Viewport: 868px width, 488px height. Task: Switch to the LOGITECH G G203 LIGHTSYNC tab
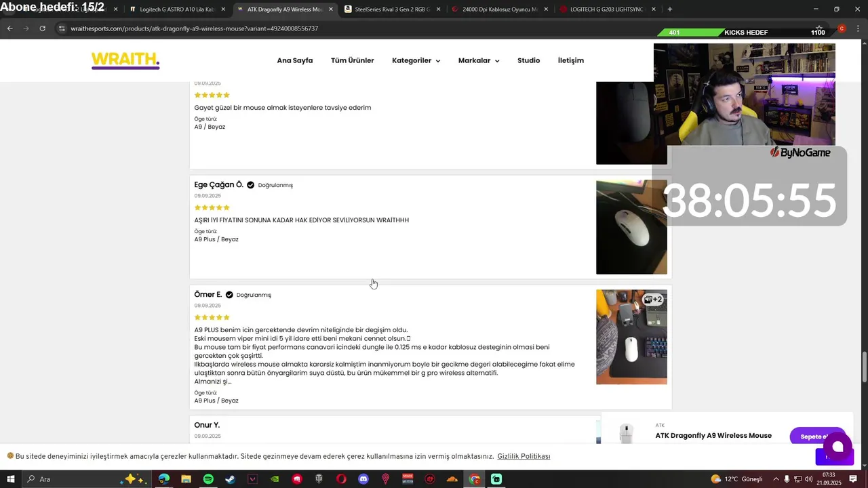604,9
